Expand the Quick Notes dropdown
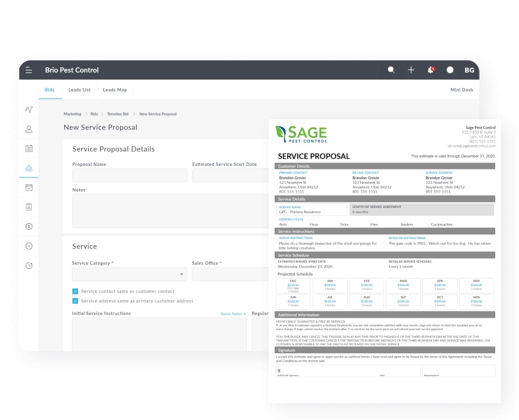 pyautogui.click(x=233, y=314)
